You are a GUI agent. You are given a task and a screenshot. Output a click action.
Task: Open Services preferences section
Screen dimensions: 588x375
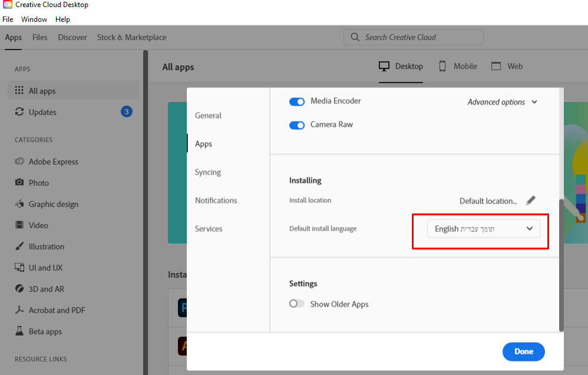point(209,229)
